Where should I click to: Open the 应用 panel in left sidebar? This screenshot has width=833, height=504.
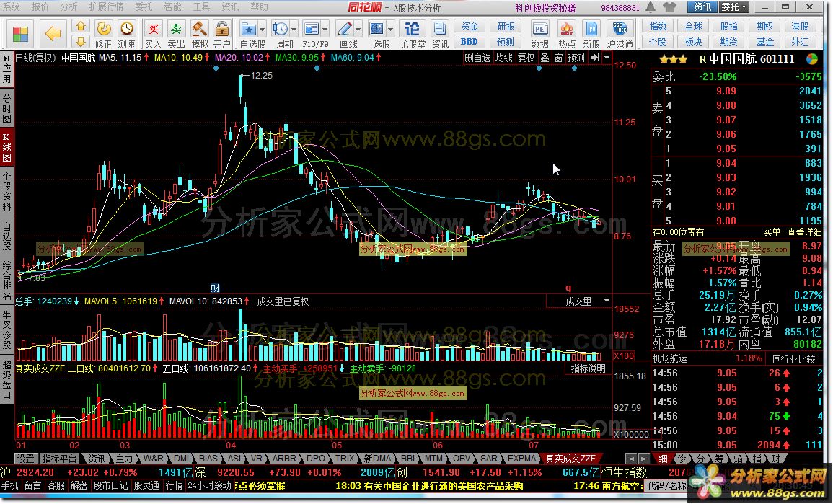pos(6,69)
